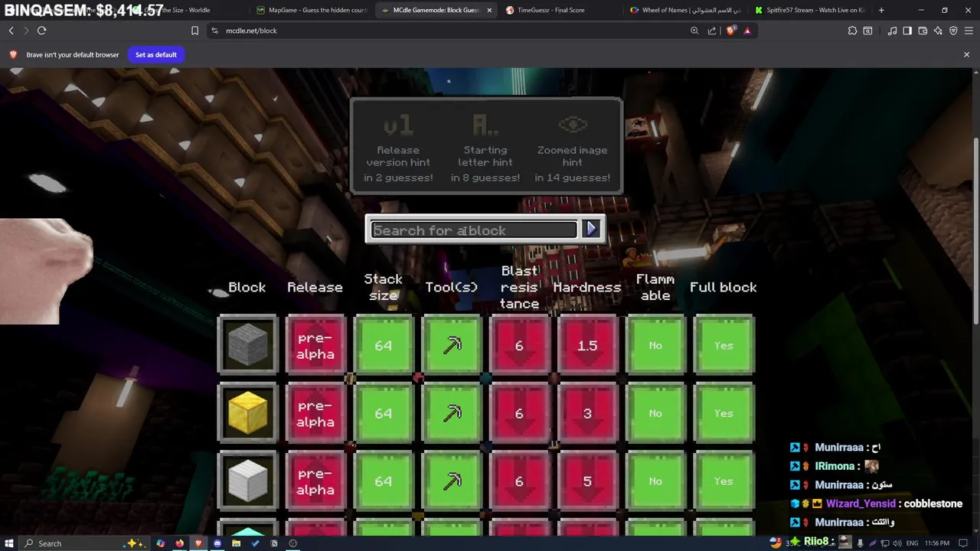Image resolution: width=980 pixels, height=551 pixels.
Task: Share this page via share icon
Action: point(712,31)
